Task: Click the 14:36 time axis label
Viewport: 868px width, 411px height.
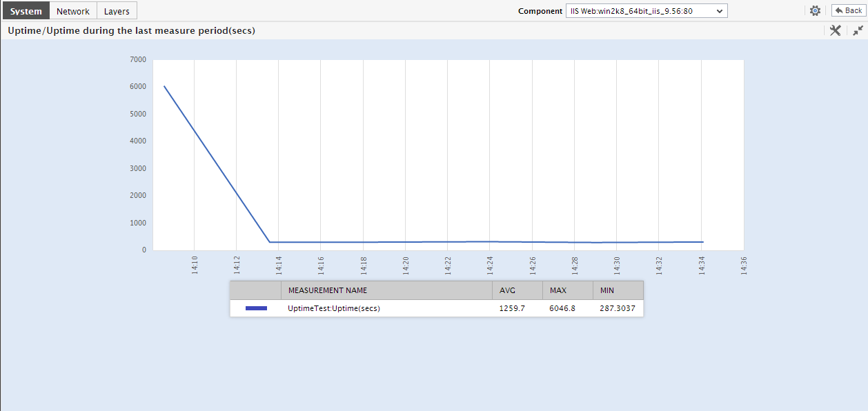Action: [744, 265]
